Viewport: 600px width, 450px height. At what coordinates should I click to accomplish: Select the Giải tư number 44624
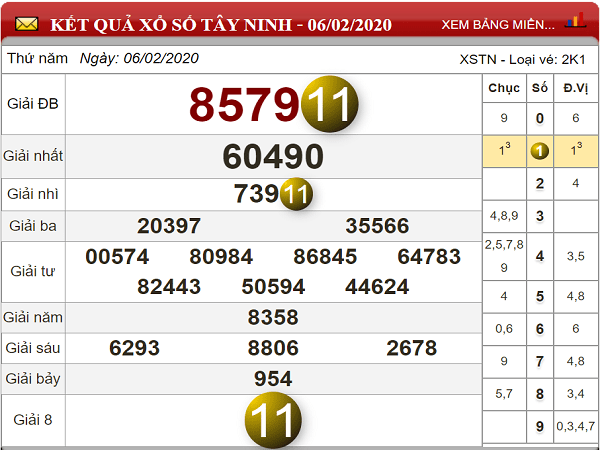[x=377, y=287]
